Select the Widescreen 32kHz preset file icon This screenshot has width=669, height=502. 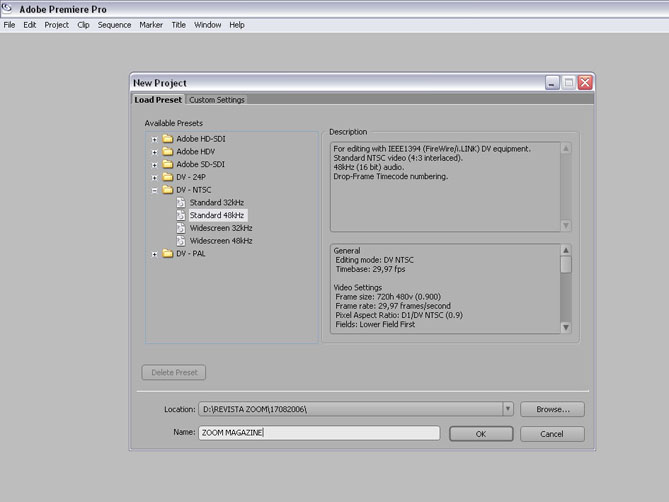coord(182,228)
